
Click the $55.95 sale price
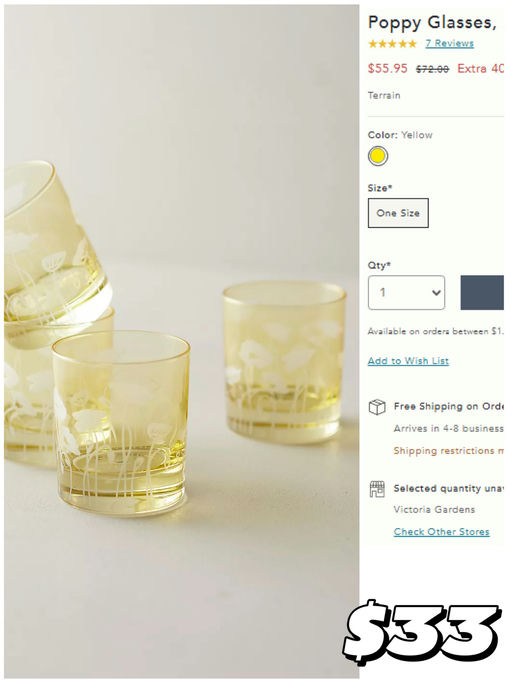[388, 69]
